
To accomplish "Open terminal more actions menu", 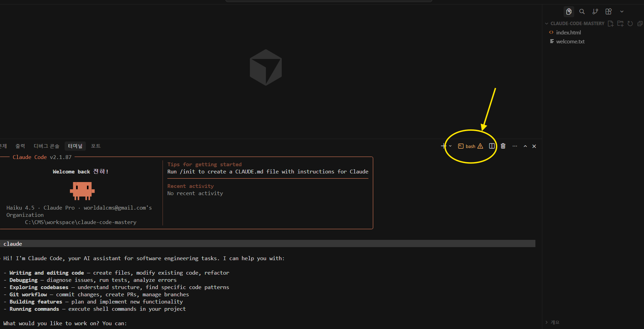I will [x=515, y=146].
